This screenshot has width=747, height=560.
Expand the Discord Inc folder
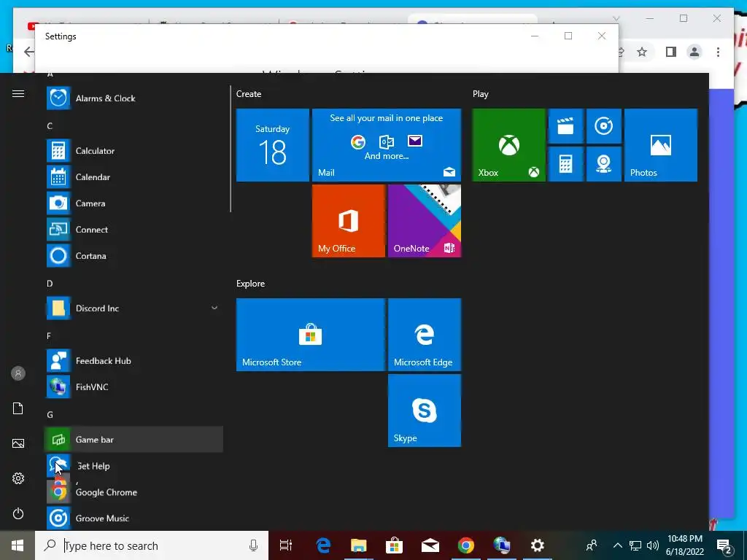tap(133, 308)
